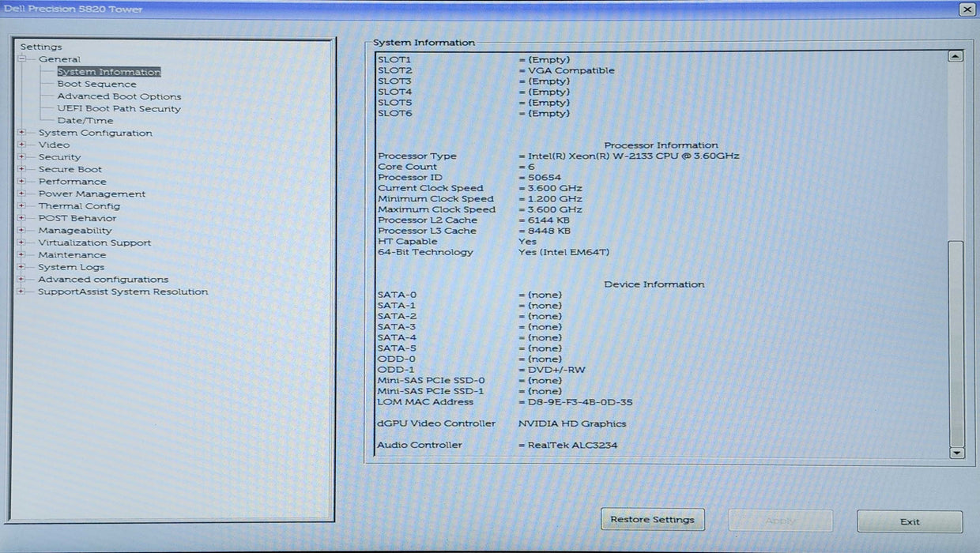Select the System Logs label
Viewport: 980px width, 553px height.
coord(71,268)
